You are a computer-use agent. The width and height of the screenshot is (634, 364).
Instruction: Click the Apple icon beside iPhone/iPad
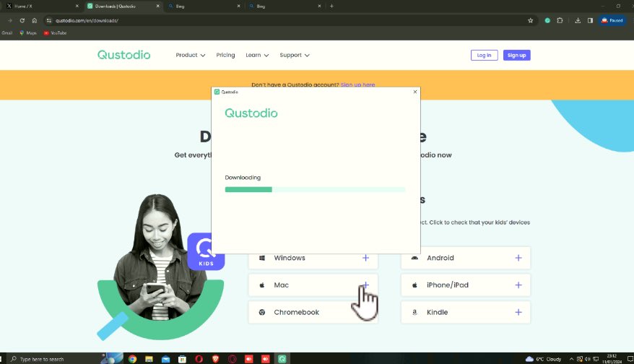414,285
